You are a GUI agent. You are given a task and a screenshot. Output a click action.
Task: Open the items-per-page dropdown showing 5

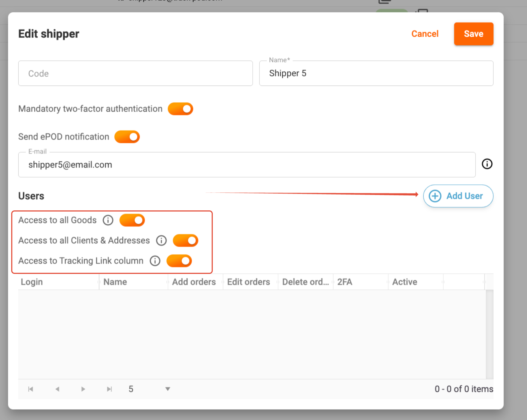point(168,389)
